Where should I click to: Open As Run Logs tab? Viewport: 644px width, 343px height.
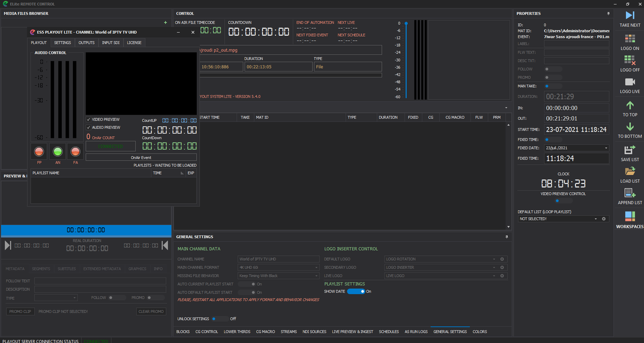coord(416,332)
